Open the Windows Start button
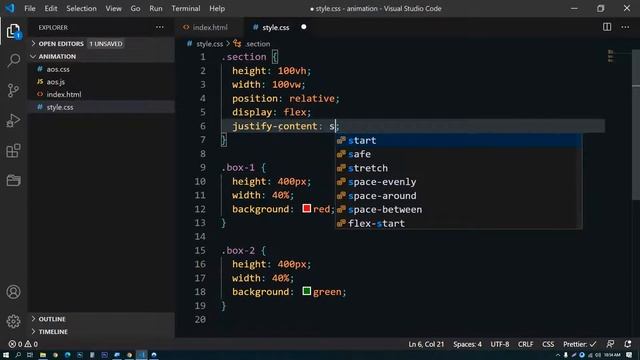 tap(6, 355)
